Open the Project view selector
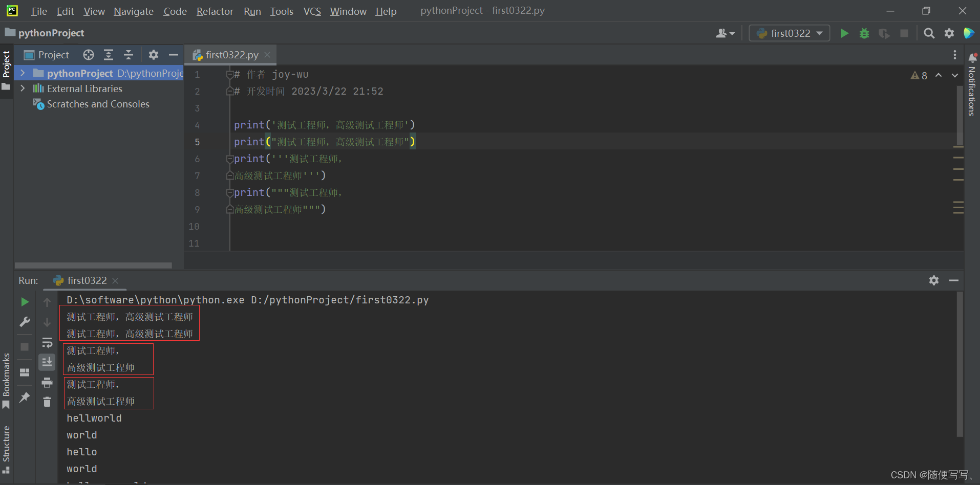Viewport: 980px width, 485px height. click(47, 55)
